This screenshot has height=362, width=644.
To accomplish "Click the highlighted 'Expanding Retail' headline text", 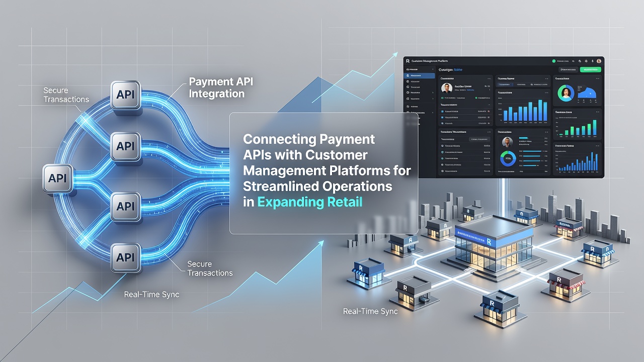I will pyautogui.click(x=309, y=202).
